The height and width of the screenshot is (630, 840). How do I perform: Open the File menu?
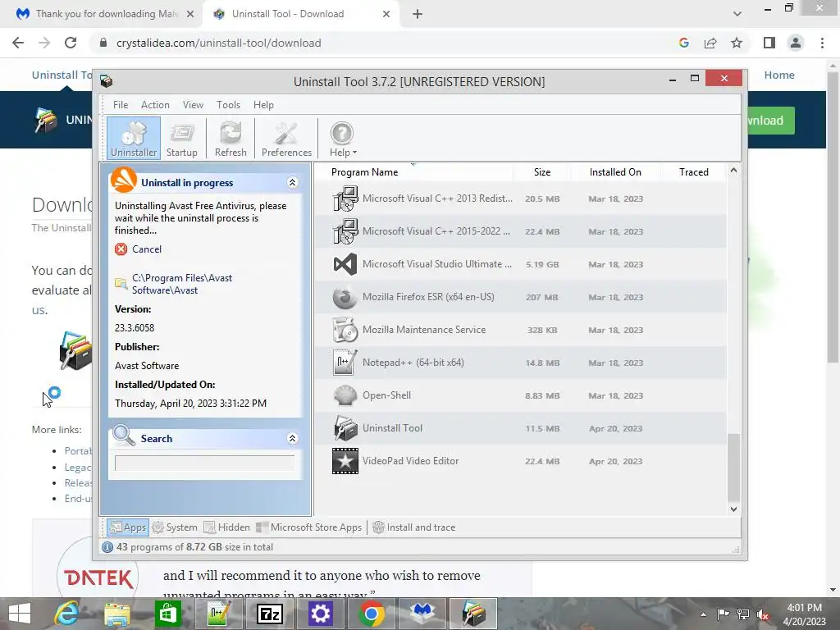pos(120,105)
